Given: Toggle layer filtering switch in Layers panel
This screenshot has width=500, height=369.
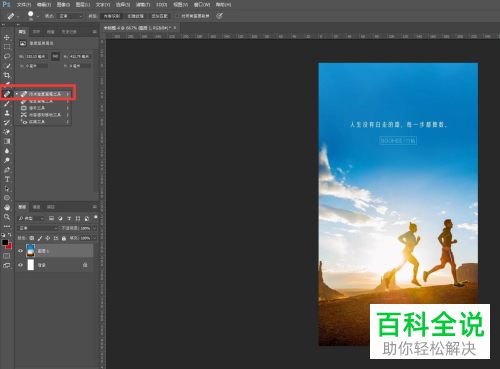Looking at the screenshot, I should pos(96,217).
